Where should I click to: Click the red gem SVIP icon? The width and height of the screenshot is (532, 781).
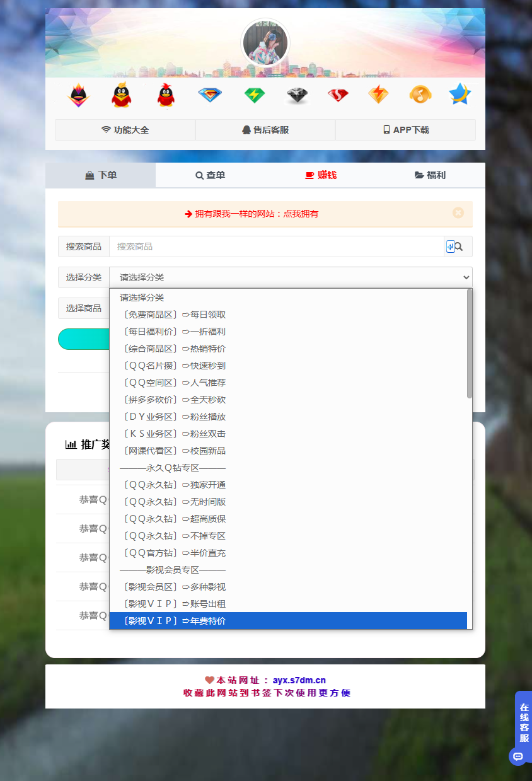pyautogui.click(x=338, y=95)
